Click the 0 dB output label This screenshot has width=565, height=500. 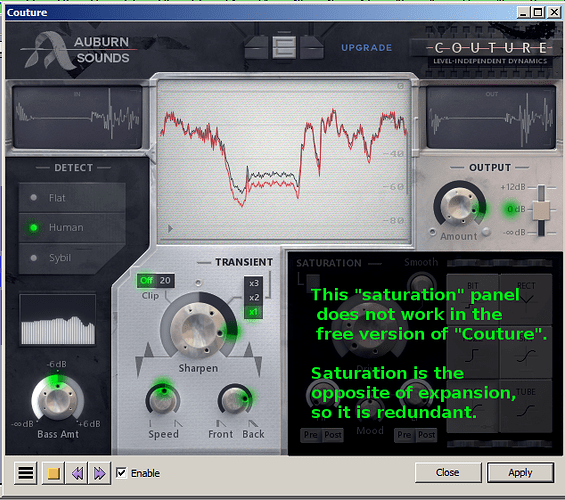coord(516,209)
